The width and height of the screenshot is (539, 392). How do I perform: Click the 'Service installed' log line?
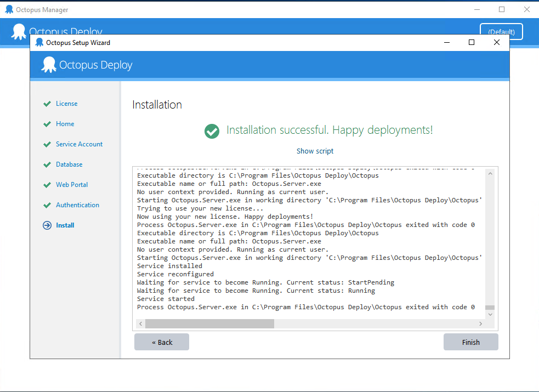[x=169, y=265]
